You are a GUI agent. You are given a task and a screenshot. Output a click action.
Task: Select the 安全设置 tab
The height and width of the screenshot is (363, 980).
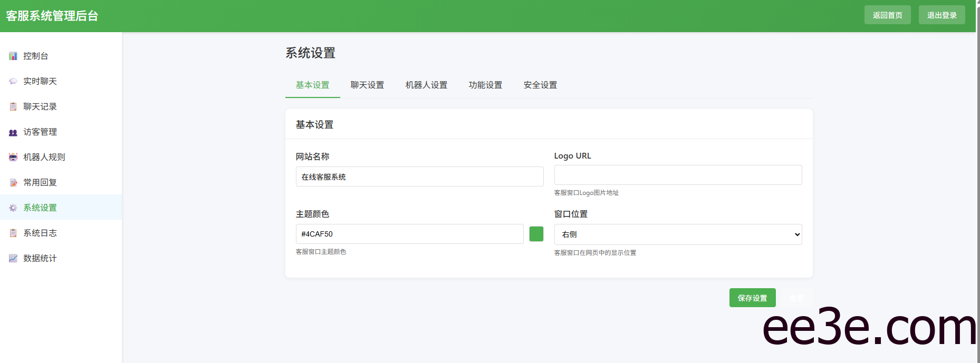coord(540,85)
